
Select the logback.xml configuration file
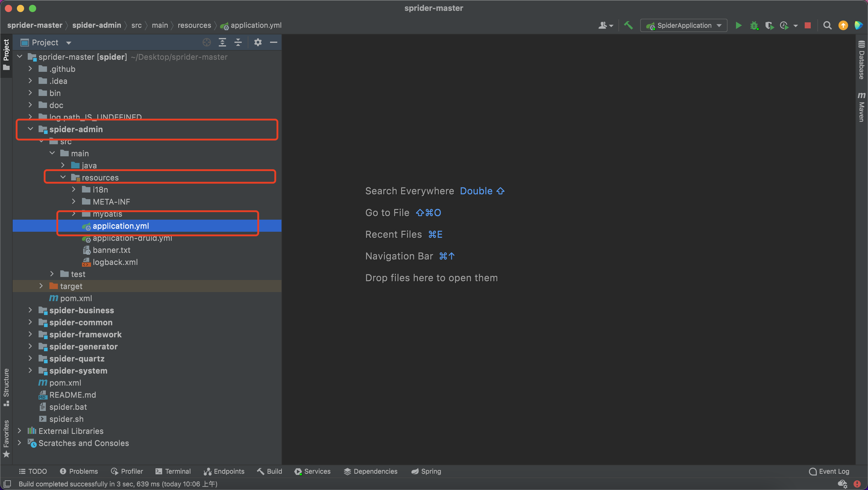click(115, 262)
